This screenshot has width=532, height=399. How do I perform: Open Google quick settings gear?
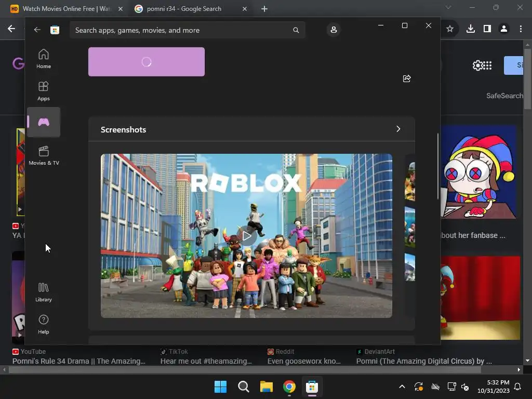477,65
